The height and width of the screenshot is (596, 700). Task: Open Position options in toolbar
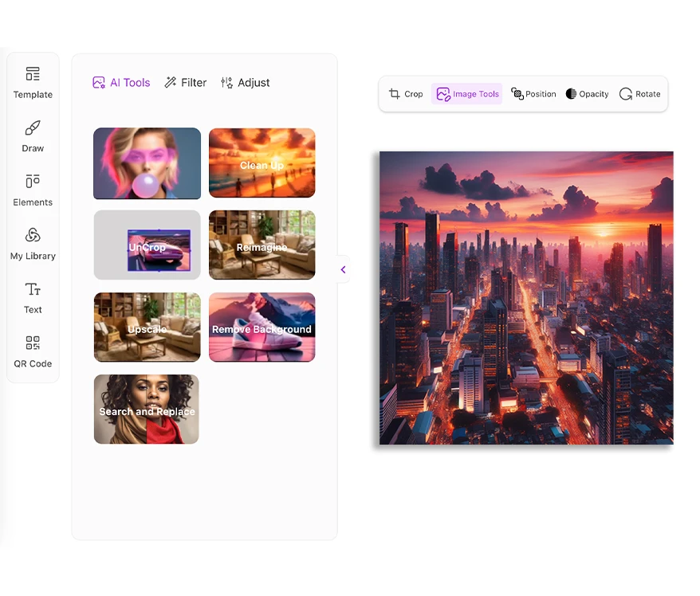(533, 94)
